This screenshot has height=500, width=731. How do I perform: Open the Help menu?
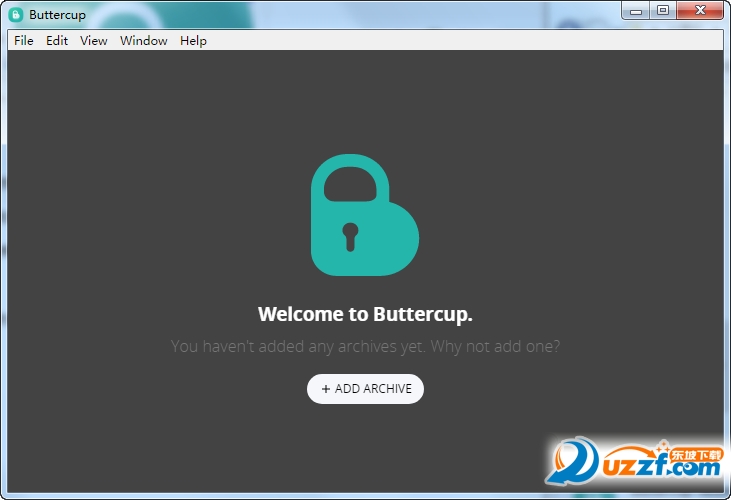pyautogui.click(x=193, y=41)
